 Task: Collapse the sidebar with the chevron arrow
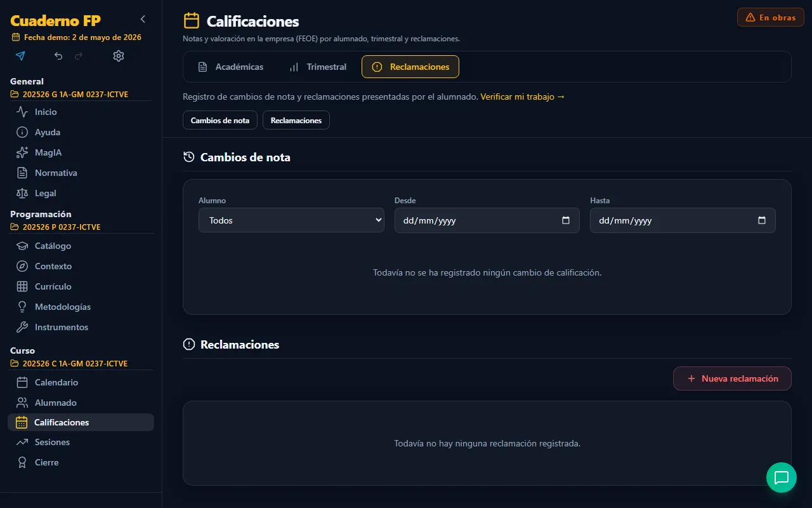143,19
